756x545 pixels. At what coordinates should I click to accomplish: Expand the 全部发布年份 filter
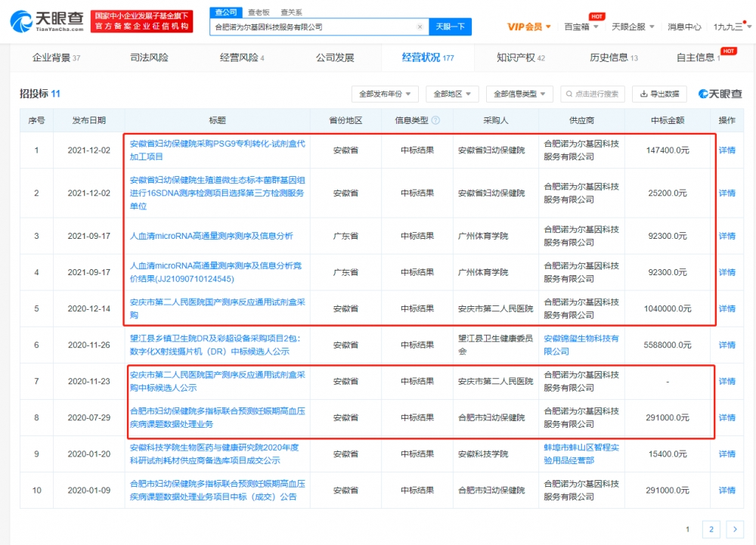click(385, 94)
